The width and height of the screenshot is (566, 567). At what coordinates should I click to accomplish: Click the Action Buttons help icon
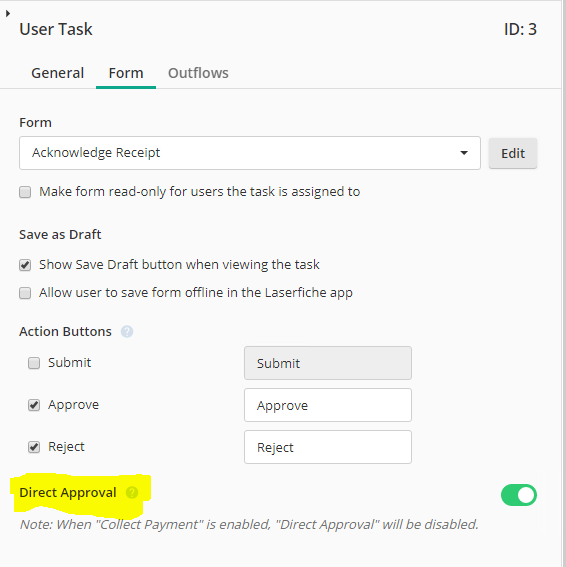click(127, 332)
